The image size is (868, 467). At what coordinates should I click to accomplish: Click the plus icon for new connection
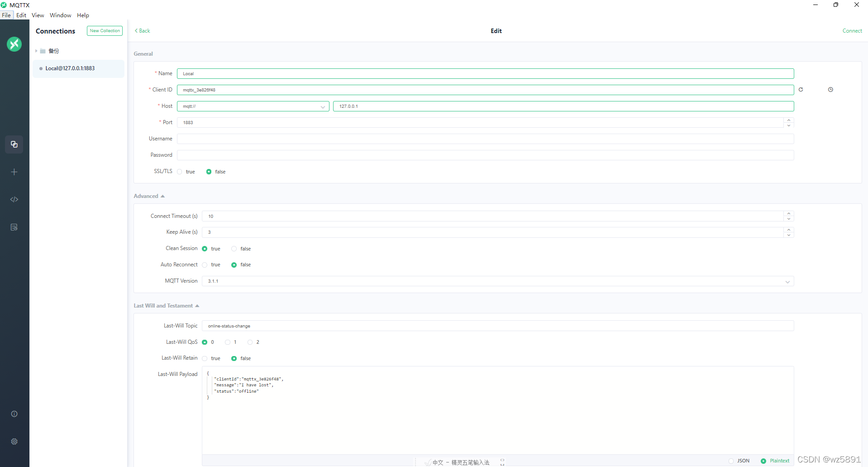tap(14, 172)
